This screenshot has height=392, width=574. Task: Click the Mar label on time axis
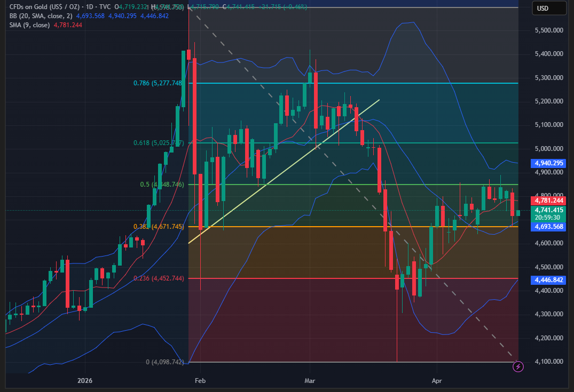point(310,381)
